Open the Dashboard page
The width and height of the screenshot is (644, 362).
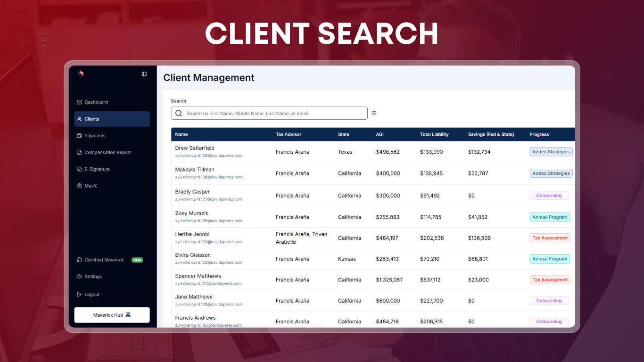click(96, 102)
